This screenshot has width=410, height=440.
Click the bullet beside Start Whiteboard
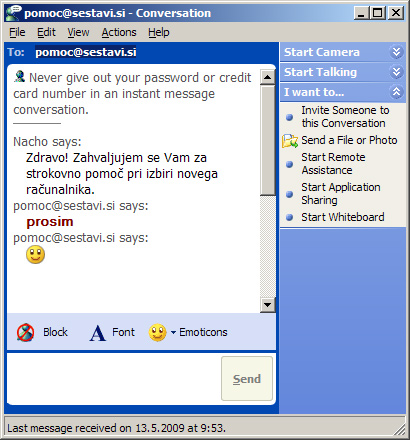coord(289,217)
